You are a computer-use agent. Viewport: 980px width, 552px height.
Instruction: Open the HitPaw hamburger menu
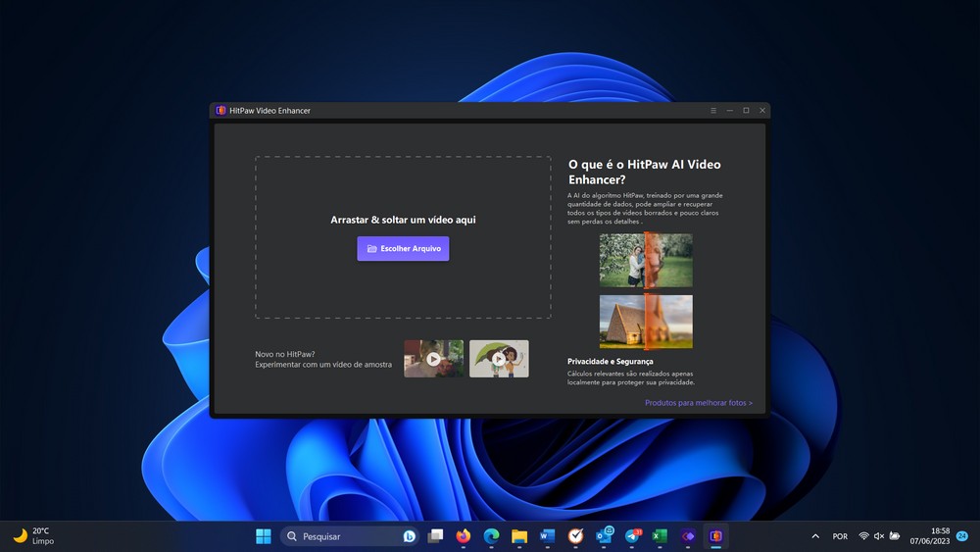tap(713, 111)
